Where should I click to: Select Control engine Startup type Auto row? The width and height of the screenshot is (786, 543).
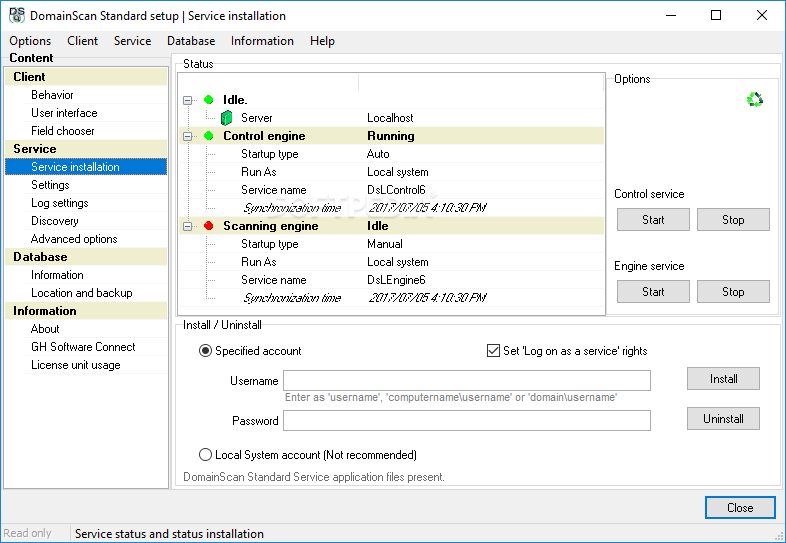pyautogui.click(x=391, y=154)
